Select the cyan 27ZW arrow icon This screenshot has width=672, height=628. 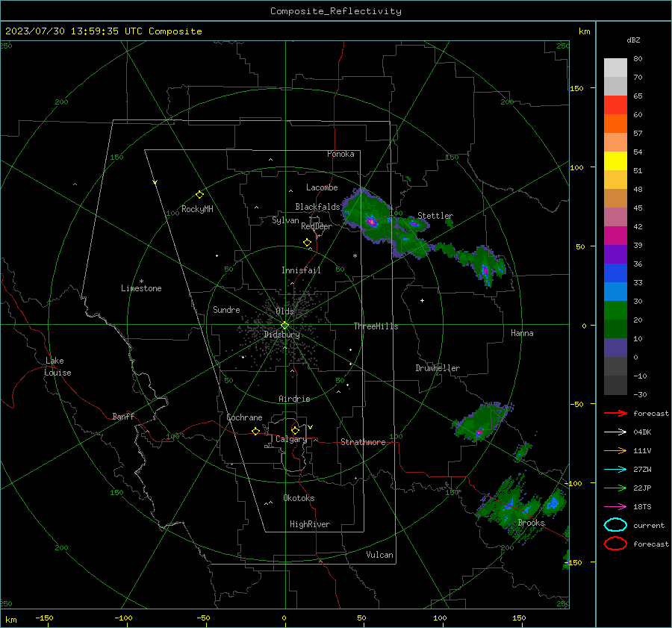pos(615,470)
